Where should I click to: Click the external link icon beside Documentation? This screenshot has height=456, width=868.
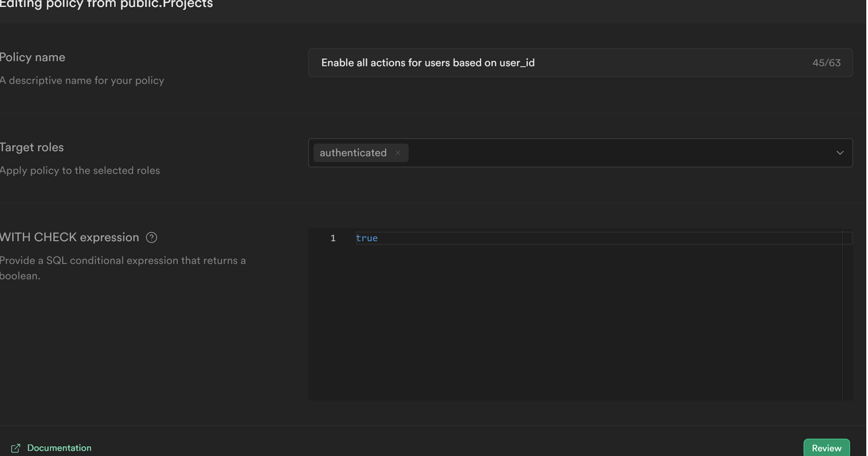coord(15,448)
